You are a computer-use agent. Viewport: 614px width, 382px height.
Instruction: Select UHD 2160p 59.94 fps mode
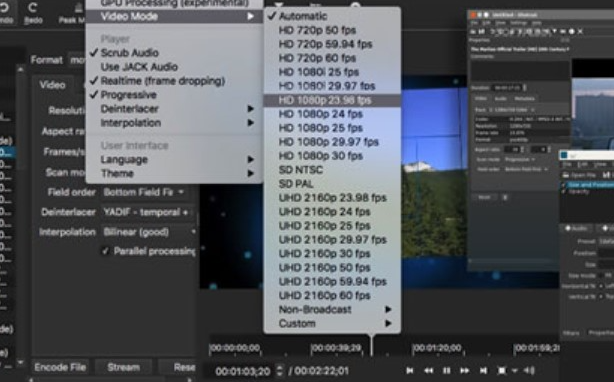tap(332, 282)
